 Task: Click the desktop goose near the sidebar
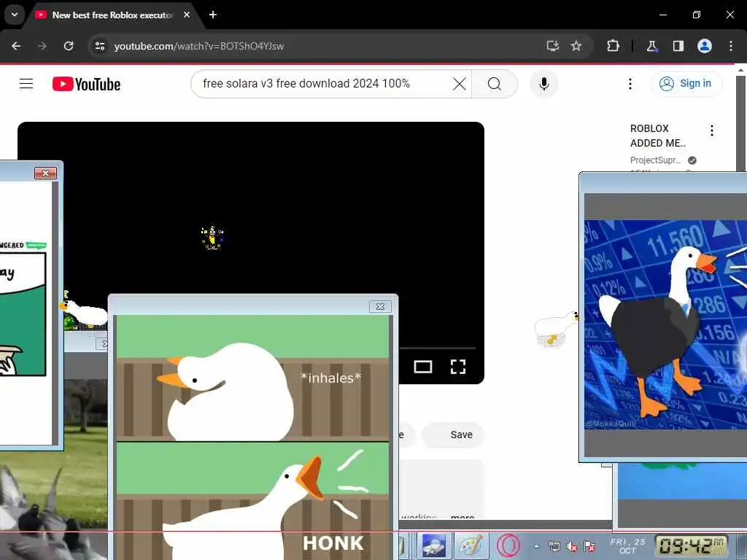(x=556, y=329)
